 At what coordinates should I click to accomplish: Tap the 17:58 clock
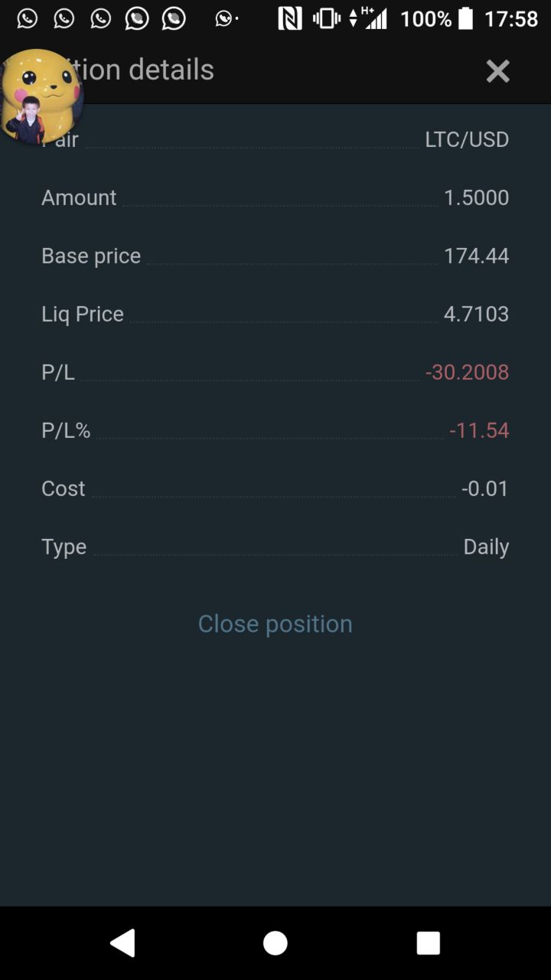coord(511,18)
